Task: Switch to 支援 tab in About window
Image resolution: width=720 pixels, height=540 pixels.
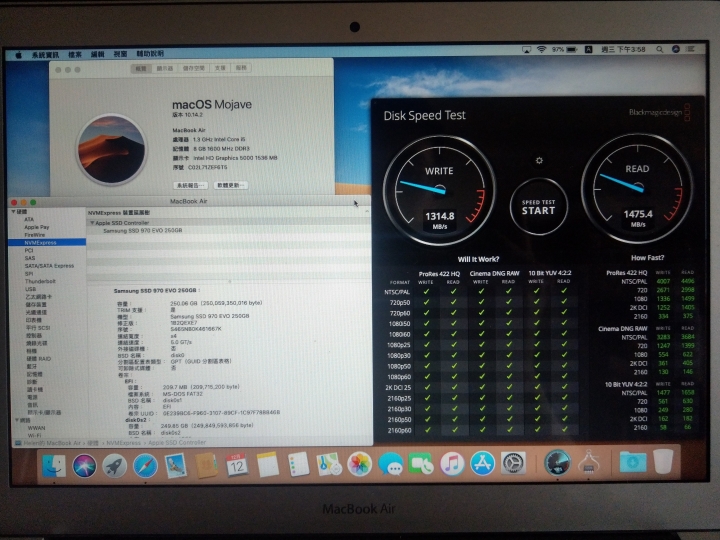Action: 220,68
